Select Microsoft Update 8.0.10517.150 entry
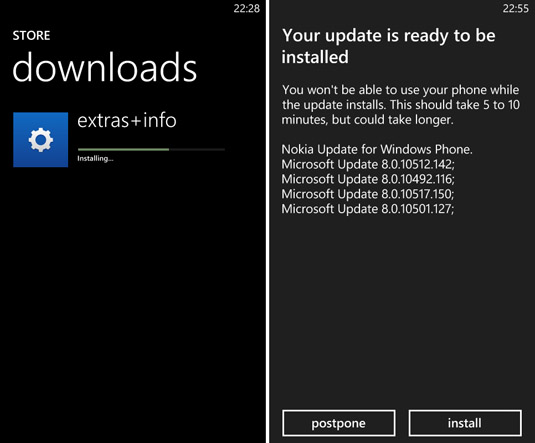Screen dimensions: 535x443 click(368, 194)
